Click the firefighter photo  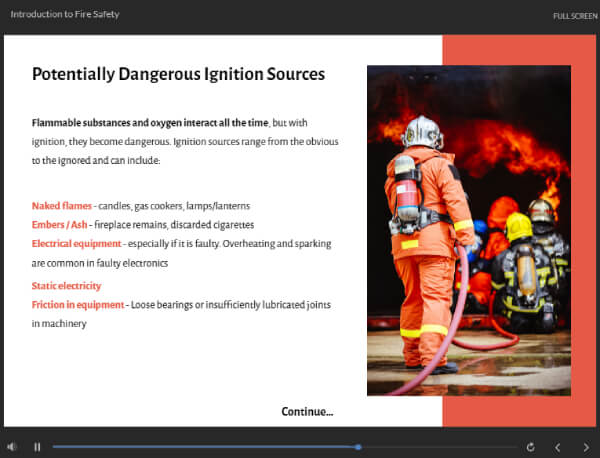(x=468, y=230)
